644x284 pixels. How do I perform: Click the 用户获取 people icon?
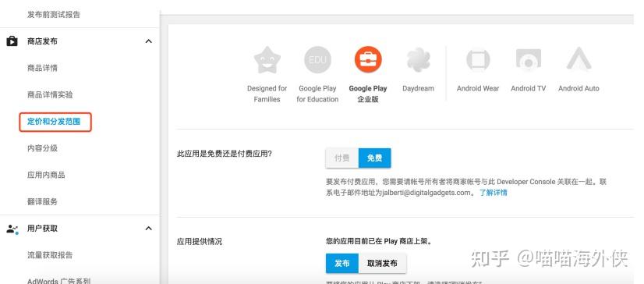point(12,229)
